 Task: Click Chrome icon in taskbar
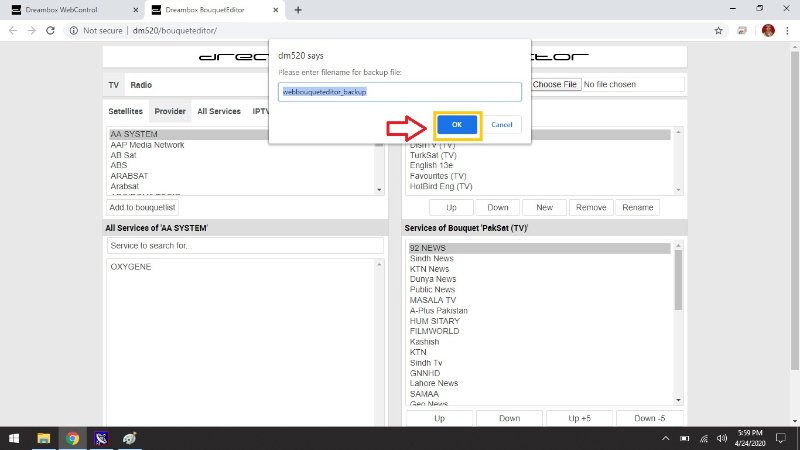72,438
